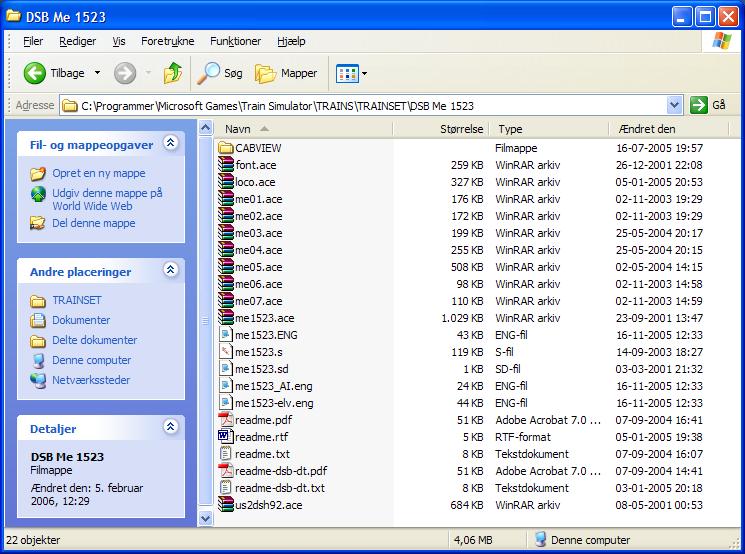Collapse the Detaljer panel
The image size is (745, 554).
(x=170, y=426)
